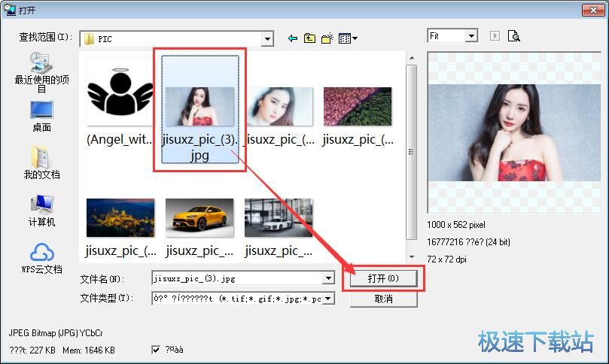Go up one folder level
This screenshot has width=609, height=364.
point(309,38)
